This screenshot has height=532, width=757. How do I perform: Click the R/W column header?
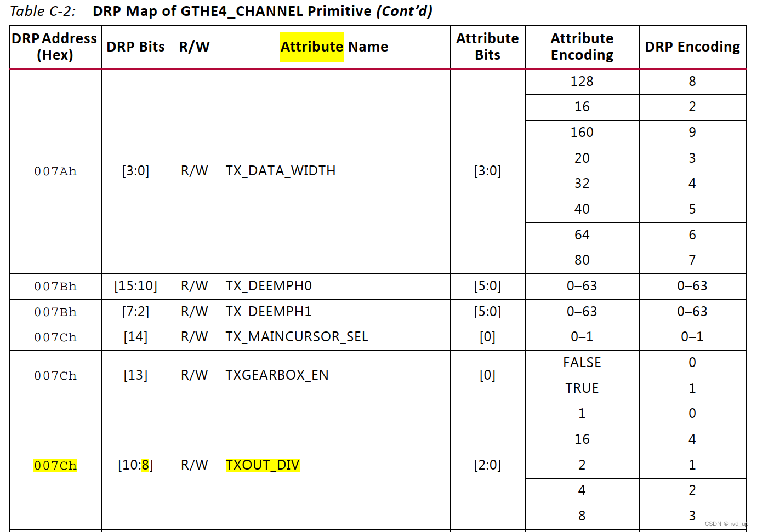click(x=195, y=47)
